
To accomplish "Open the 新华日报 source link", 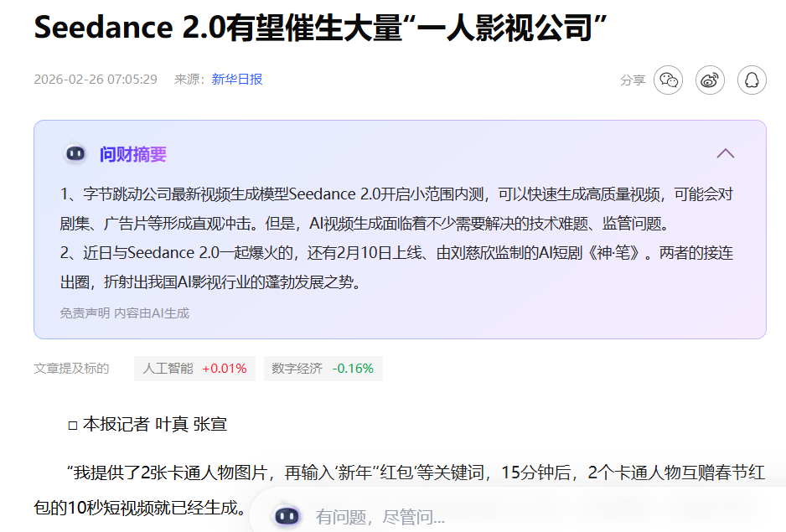I will coord(236,80).
